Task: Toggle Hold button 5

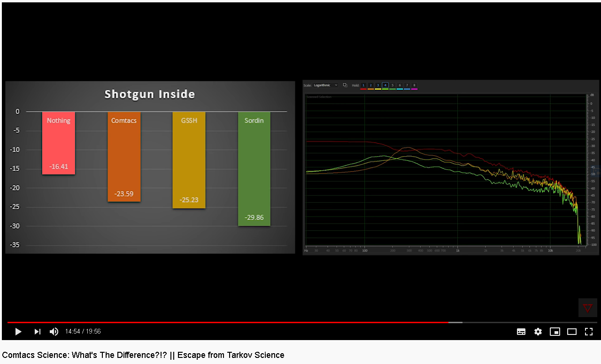Action: pos(393,85)
